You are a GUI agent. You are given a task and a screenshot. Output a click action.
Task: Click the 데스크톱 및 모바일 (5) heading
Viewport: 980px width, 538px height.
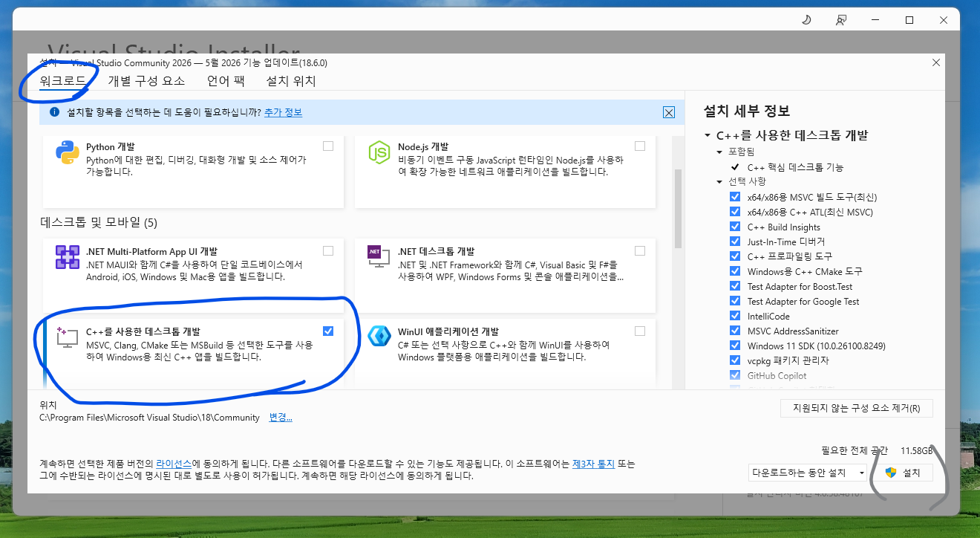tap(98, 222)
